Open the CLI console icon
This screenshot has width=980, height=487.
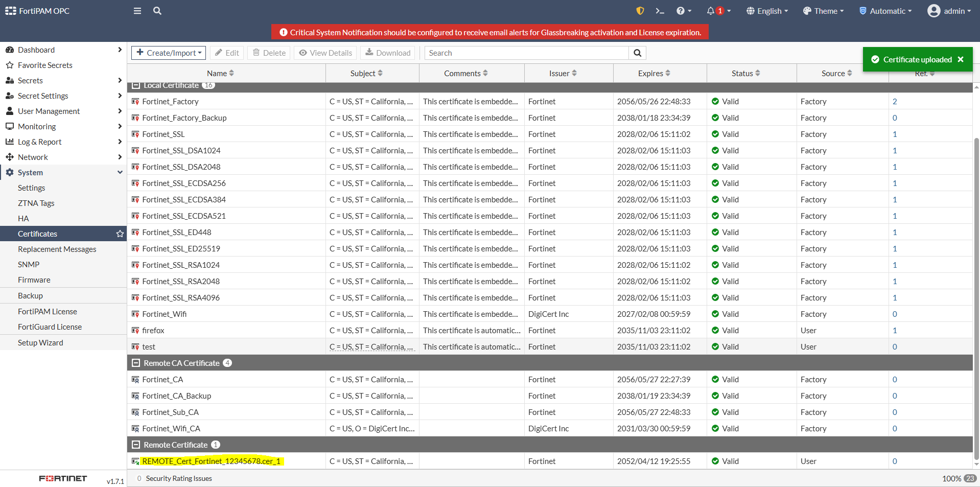click(x=660, y=11)
